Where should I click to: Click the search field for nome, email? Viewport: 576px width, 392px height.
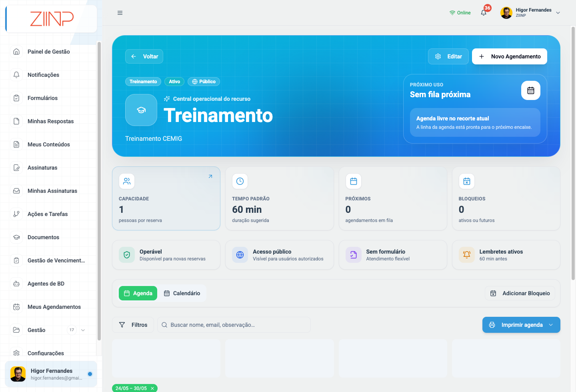[234, 325]
